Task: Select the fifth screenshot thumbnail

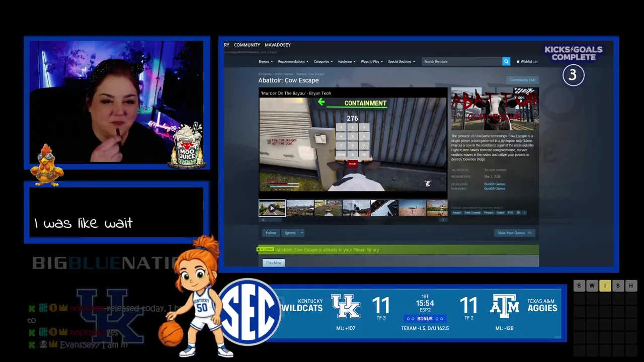Action: click(384, 208)
